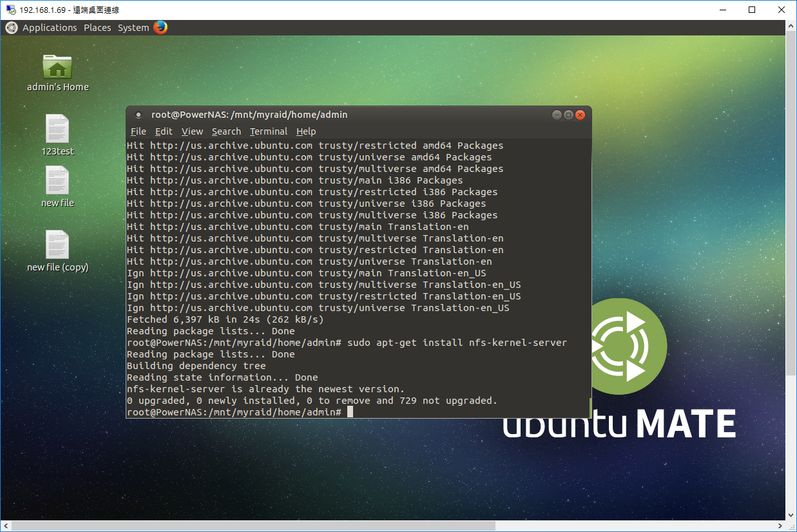The height and width of the screenshot is (532, 797).
Task: Maximize the terminal window
Action: pyautogui.click(x=568, y=115)
